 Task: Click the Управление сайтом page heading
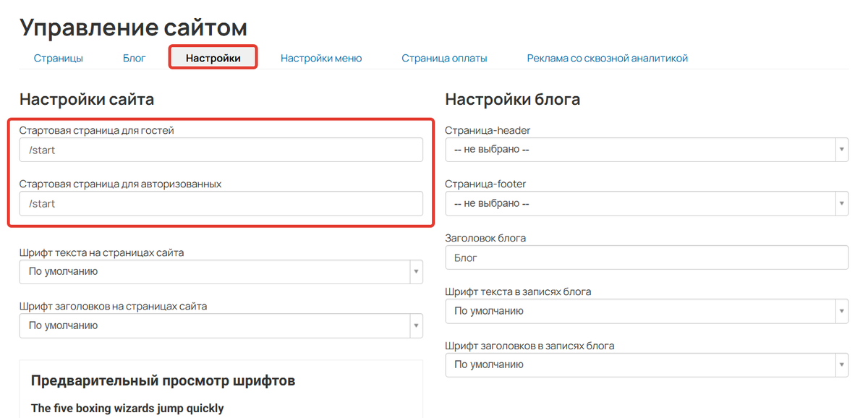point(134,27)
